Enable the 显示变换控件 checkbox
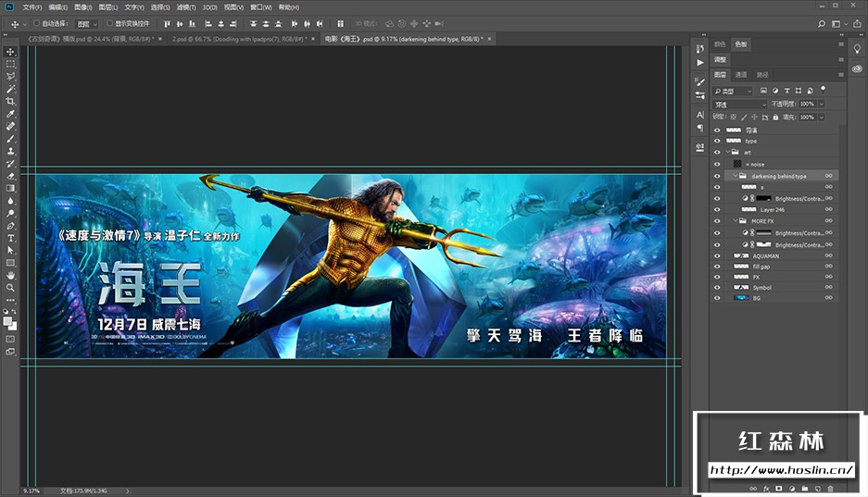 click(x=109, y=23)
